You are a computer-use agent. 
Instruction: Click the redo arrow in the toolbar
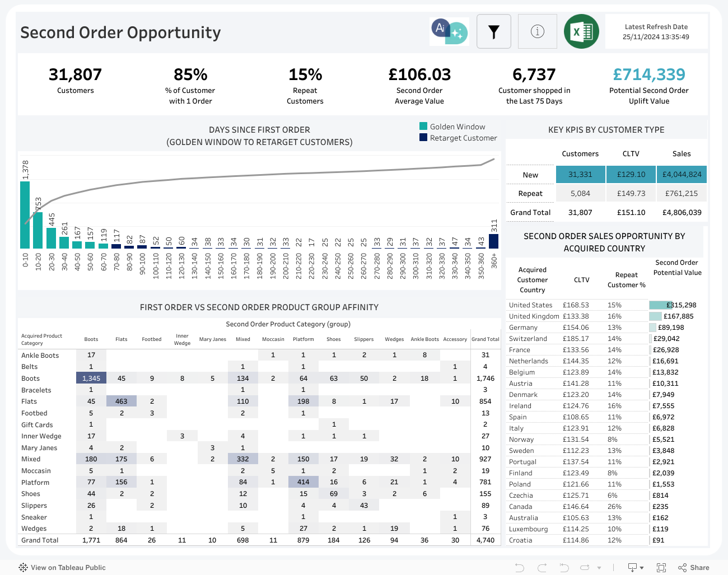pos(542,568)
